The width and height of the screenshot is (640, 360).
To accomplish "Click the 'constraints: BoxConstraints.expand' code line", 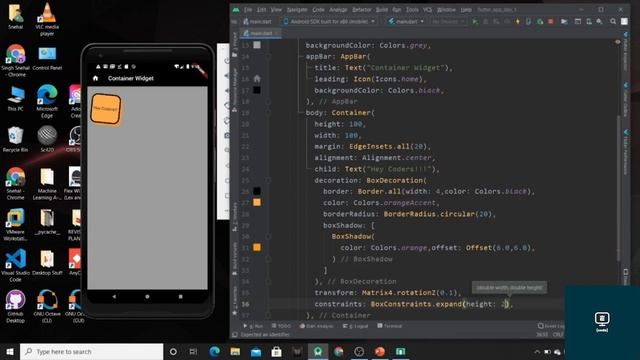I will pyautogui.click(x=413, y=304).
